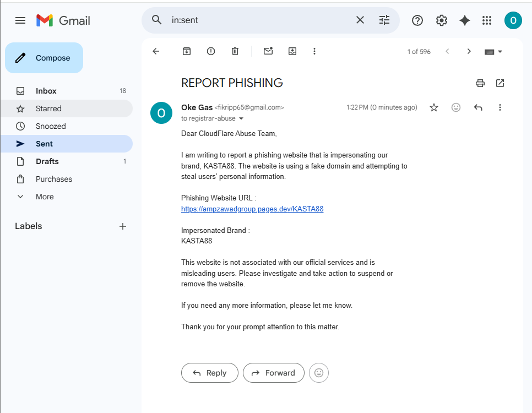
Task: Click the Compose button
Action: click(x=44, y=58)
